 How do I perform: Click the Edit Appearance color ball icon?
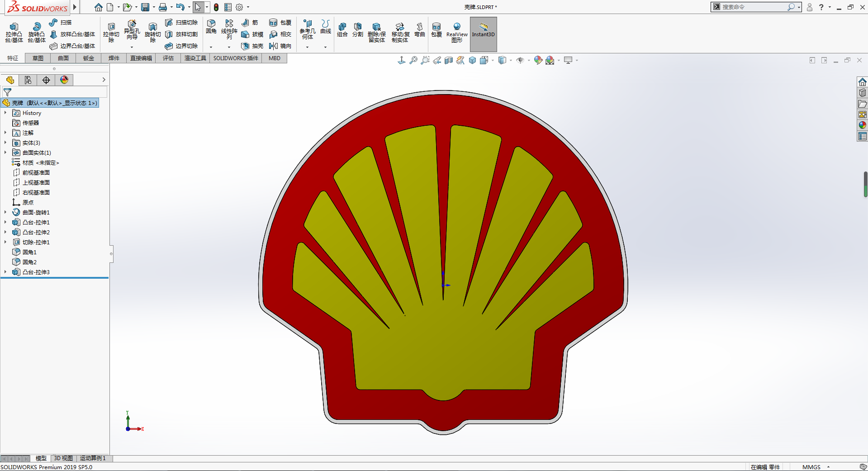(x=538, y=60)
